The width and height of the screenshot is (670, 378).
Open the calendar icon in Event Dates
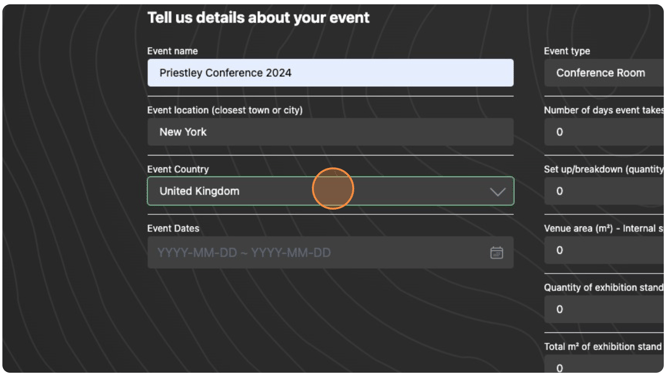pyautogui.click(x=496, y=253)
